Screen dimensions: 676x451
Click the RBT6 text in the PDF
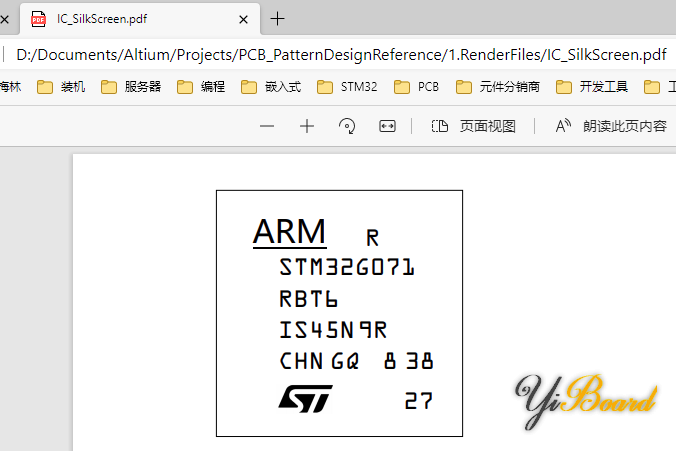[x=308, y=299]
